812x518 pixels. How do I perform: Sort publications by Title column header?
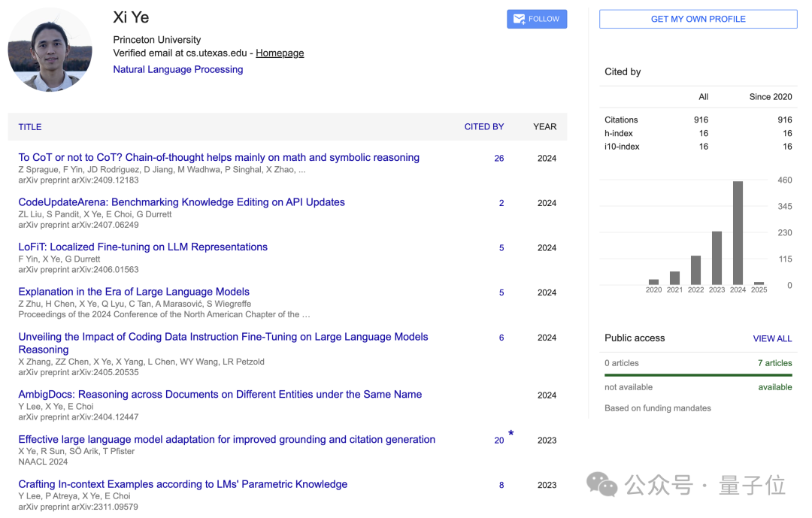click(x=30, y=127)
